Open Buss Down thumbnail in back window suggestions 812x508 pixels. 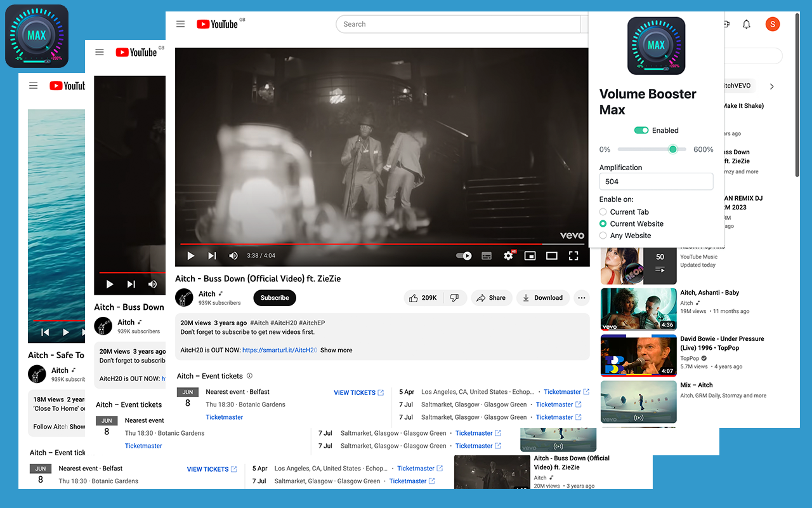click(x=492, y=472)
